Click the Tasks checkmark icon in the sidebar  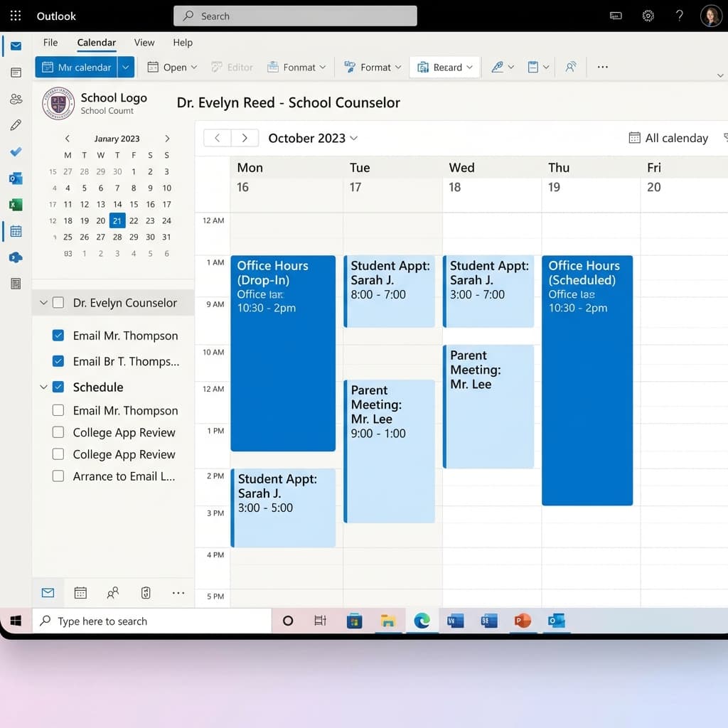16,151
